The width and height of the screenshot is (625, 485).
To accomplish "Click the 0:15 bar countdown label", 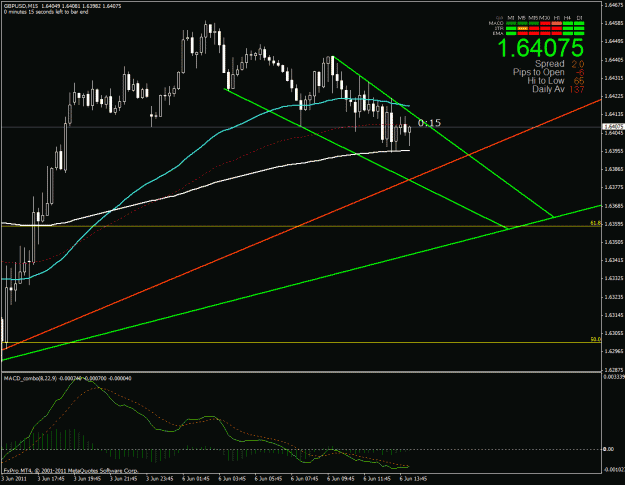I will (x=429, y=123).
